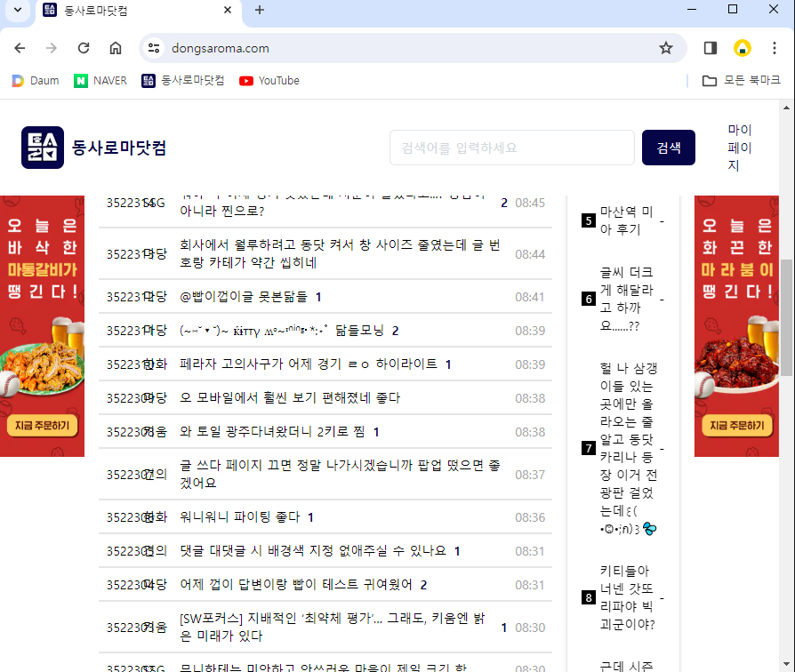This screenshot has width=795, height=672.
Task: Open the NAVER bookmark
Action: point(100,81)
